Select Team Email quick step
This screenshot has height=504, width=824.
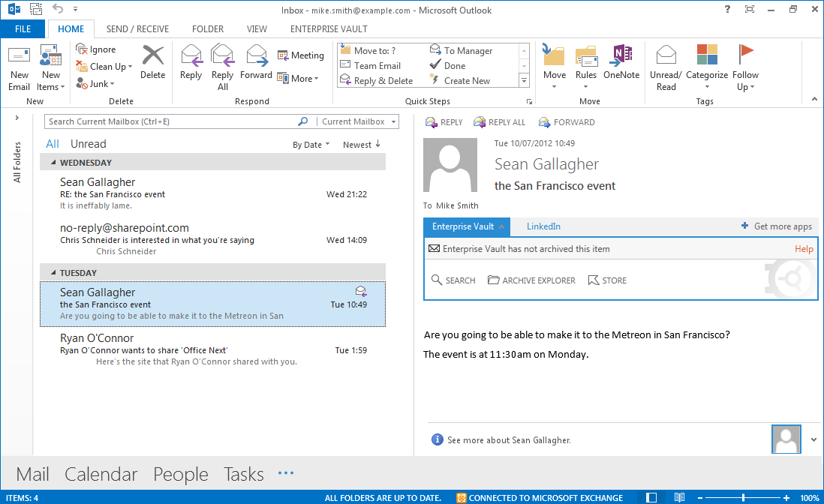coord(371,66)
